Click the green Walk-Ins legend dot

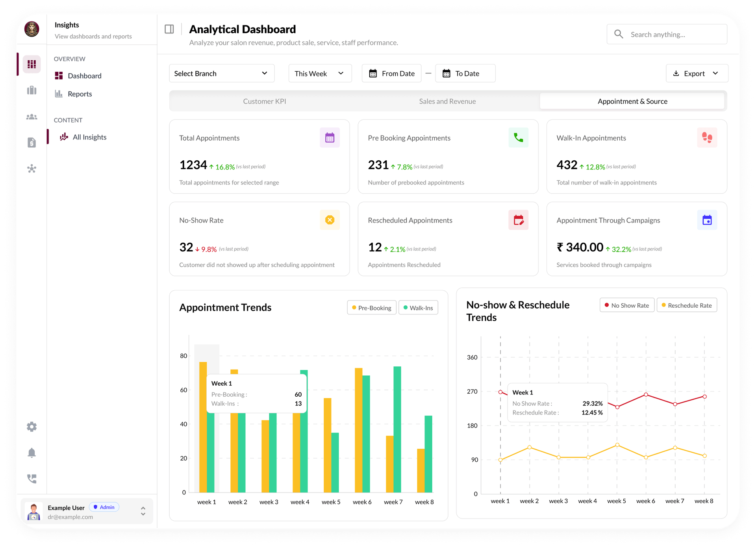click(x=405, y=308)
